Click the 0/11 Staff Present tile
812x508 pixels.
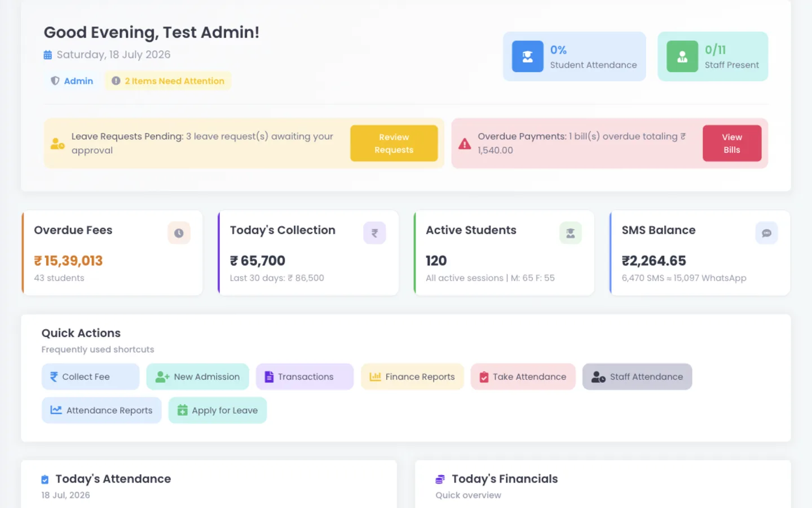click(713, 56)
